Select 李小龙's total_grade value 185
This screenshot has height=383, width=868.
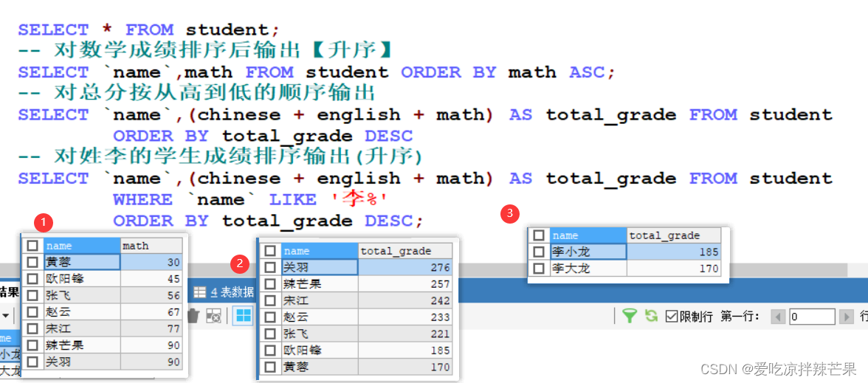coord(675,252)
